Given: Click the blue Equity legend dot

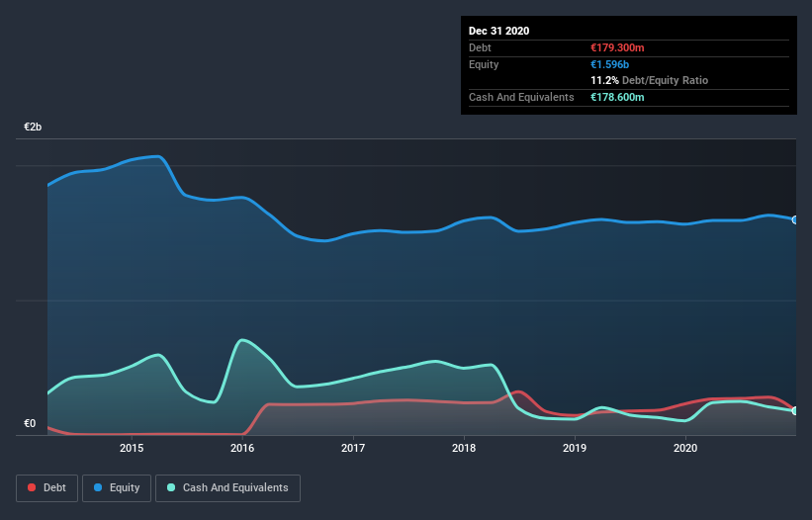Looking at the screenshot, I should tap(98, 487).
